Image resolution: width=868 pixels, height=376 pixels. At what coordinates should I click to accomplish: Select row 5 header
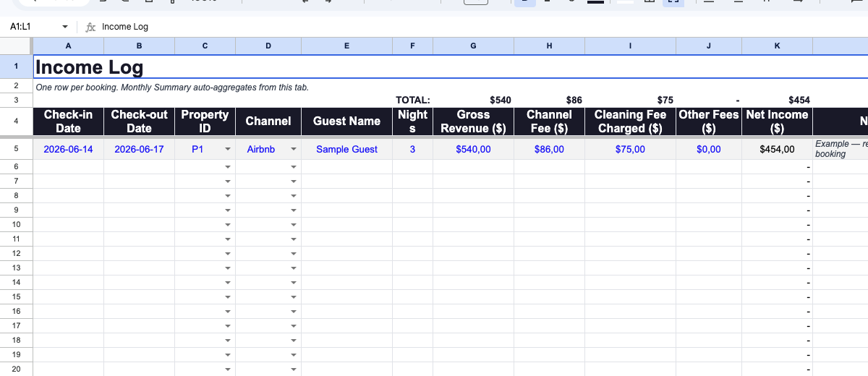(x=16, y=149)
